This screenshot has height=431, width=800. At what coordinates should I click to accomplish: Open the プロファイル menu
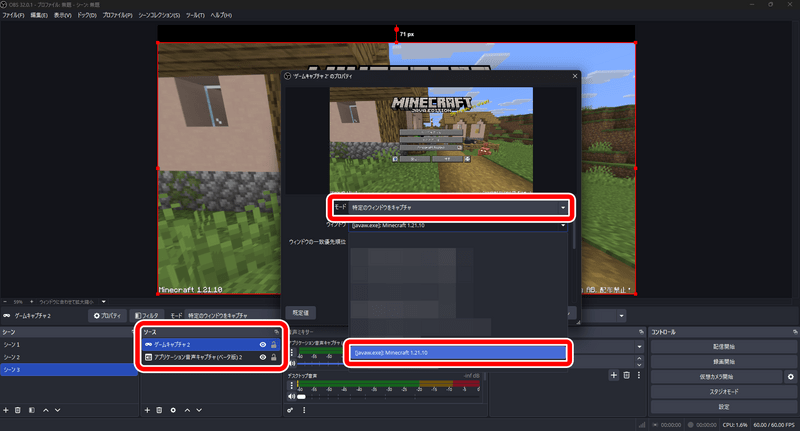point(117,15)
